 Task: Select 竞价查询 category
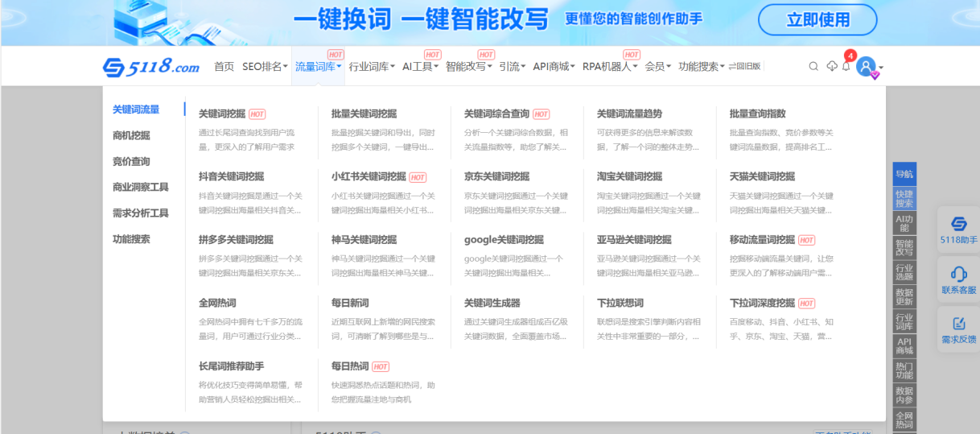(131, 161)
